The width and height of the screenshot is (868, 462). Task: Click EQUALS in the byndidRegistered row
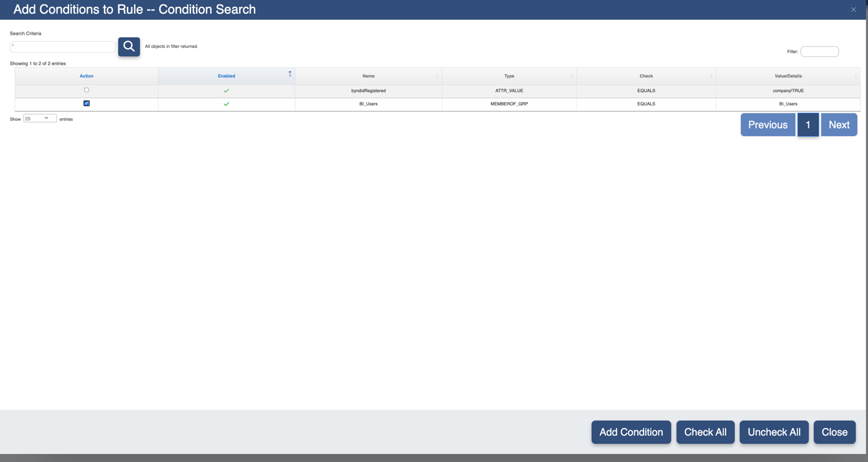[646, 91]
